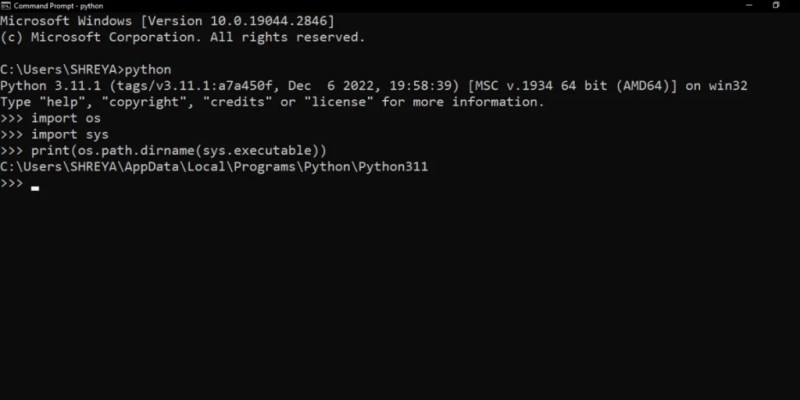Click the C:\Users\SHREYA>python command line
The width and height of the screenshot is (800, 400).
pyautogui.click(x=86, y=69)
